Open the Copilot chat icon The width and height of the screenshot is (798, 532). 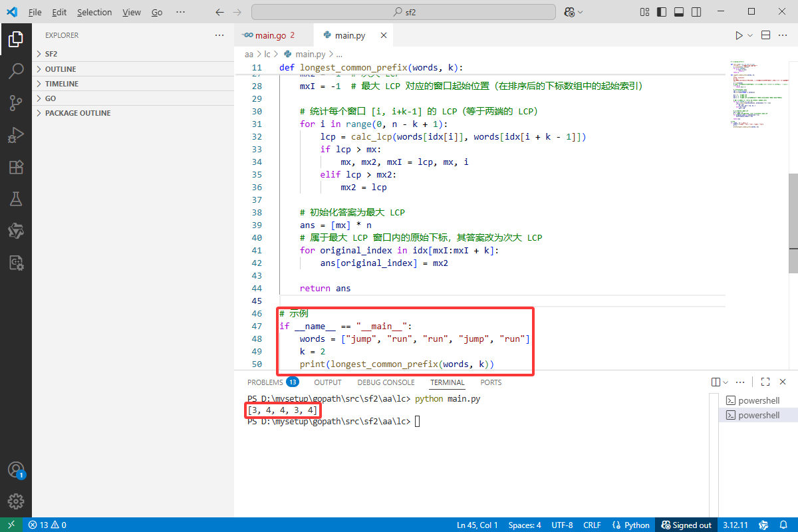[569, 12]
